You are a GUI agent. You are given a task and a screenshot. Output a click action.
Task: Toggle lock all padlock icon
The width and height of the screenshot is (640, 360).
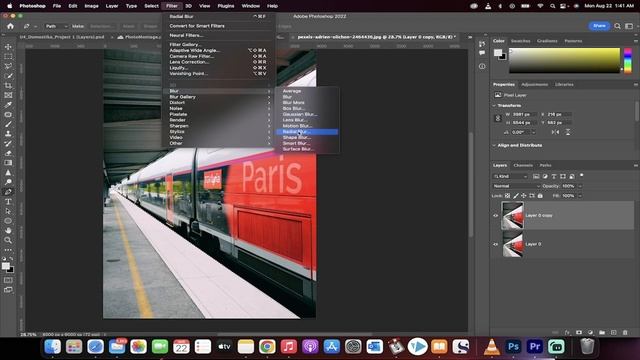pyautogui.click(x=540, y=196)
